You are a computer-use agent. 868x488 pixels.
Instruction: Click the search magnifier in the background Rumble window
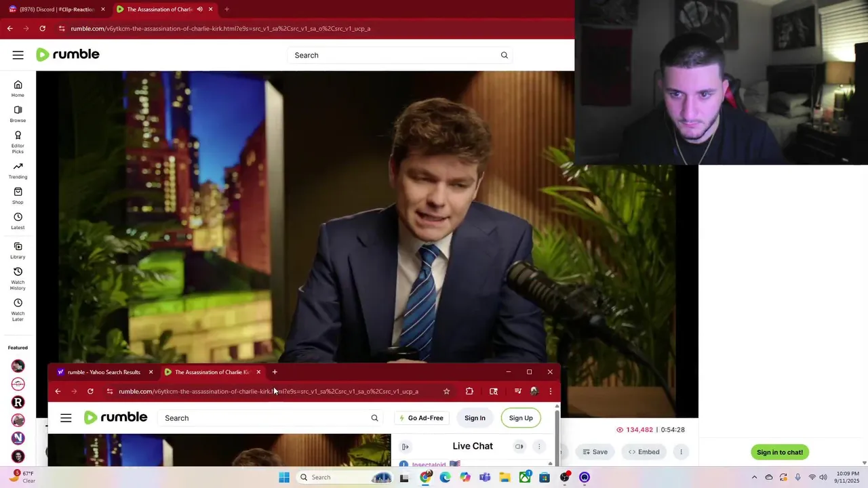click(504, 55)
